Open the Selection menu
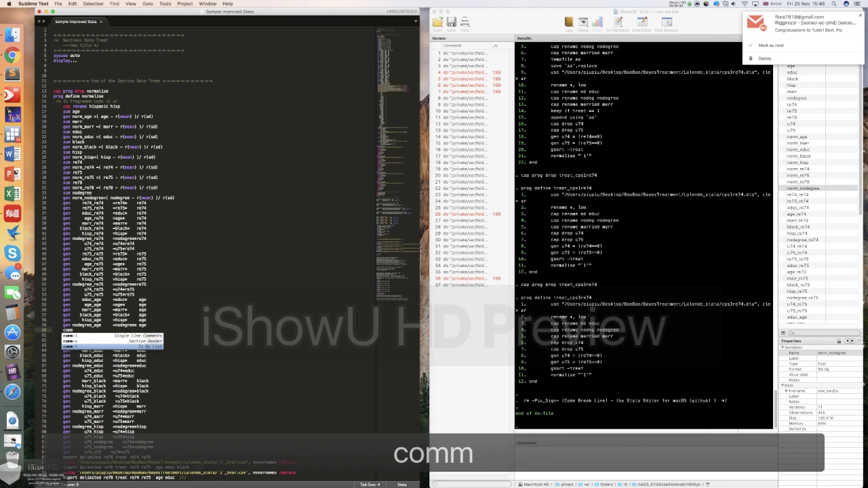Image resolution: width=868 pixels, height=488 pixels. tap(93, 3)
